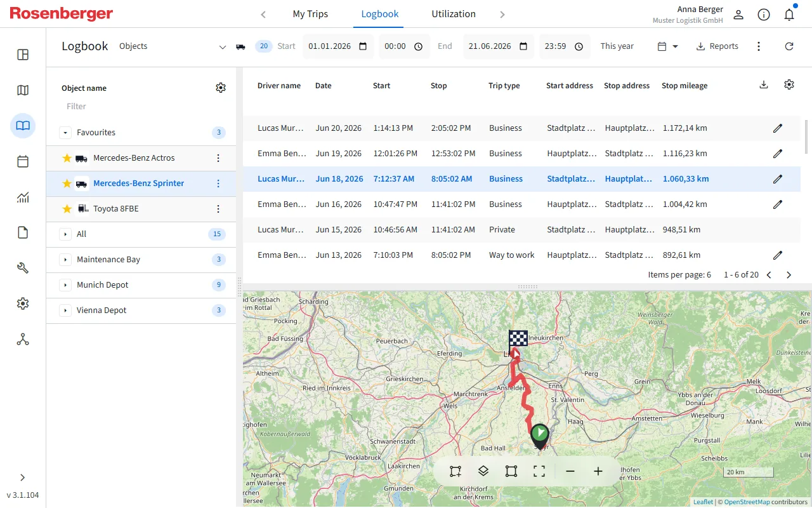Click the trip start marker on map
This screenshot has width=812, height=508.
pos(540,435)
